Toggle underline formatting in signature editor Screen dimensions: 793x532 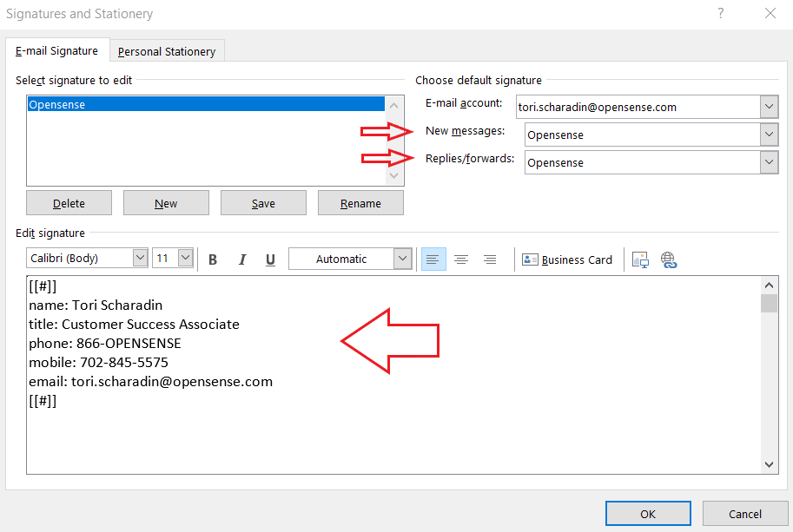tap(271, 259)
